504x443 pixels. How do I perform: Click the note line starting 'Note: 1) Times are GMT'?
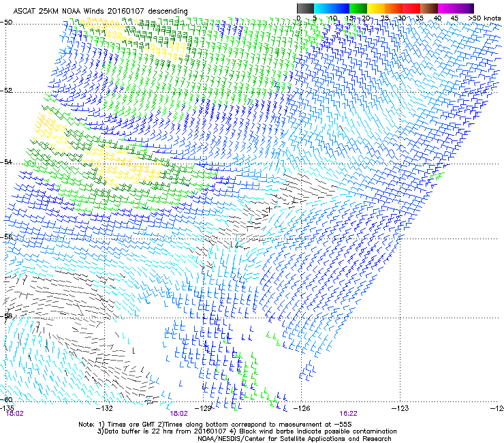[x=215, y=425]
